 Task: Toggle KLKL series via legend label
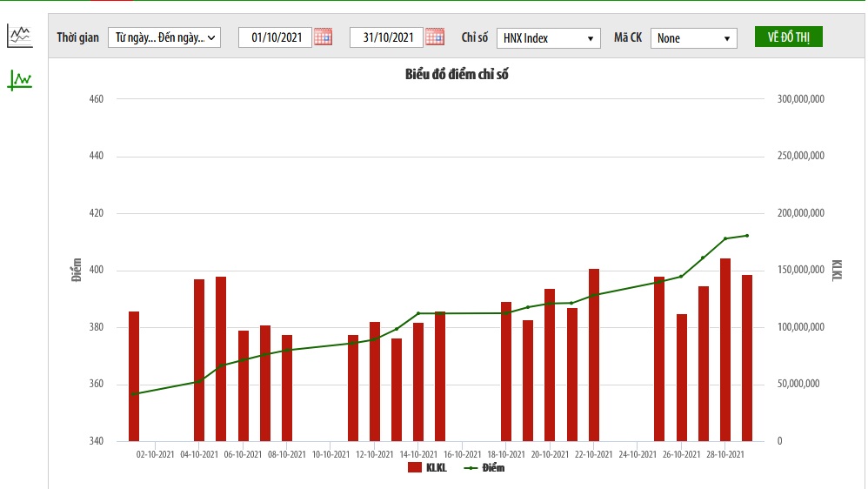(x=436, y=468)
